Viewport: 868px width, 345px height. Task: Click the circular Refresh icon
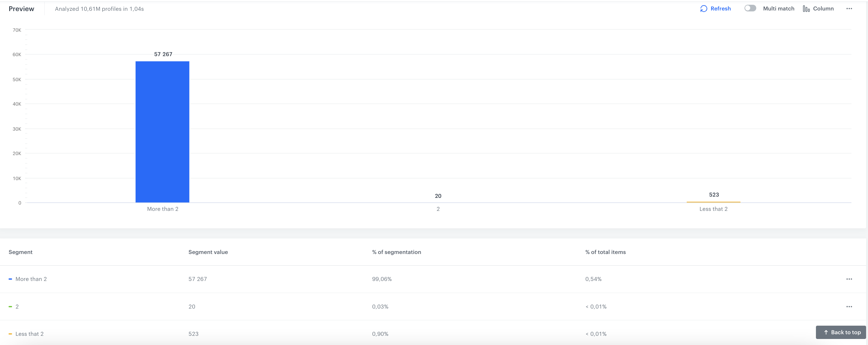tap(703, 9)
